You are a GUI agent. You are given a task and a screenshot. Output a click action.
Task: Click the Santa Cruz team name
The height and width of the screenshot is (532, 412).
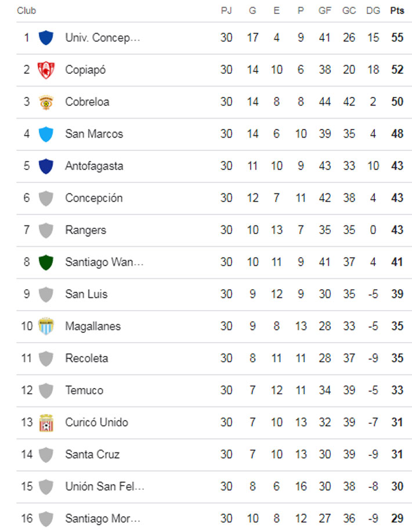(x=92, y=454)
